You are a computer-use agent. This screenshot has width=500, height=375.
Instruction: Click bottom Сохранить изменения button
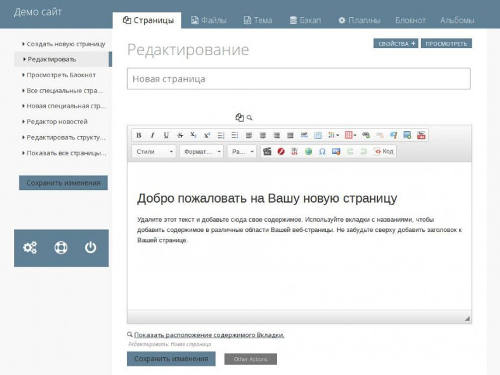coord(171,359)
